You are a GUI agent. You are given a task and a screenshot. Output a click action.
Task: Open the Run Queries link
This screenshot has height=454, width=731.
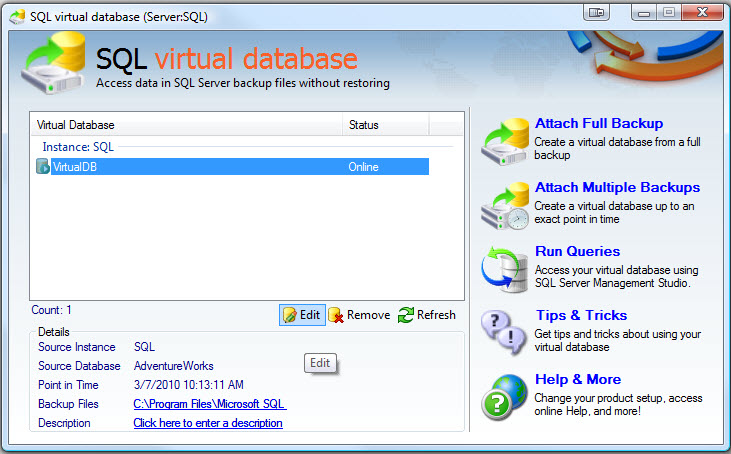[x=578, y=251]
